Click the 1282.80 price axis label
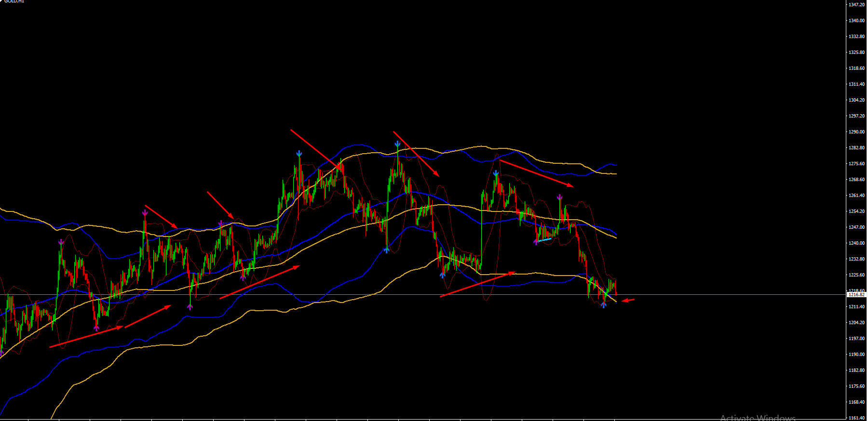Viewport: 868px width, 421px height. tap(856, 148)
